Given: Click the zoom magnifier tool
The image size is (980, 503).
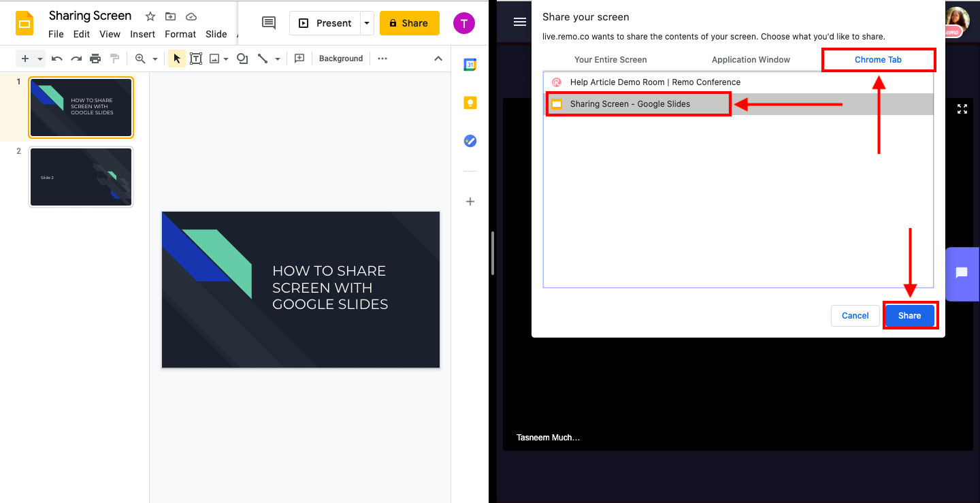Looking at the screenshot, I should click(140, 59).
